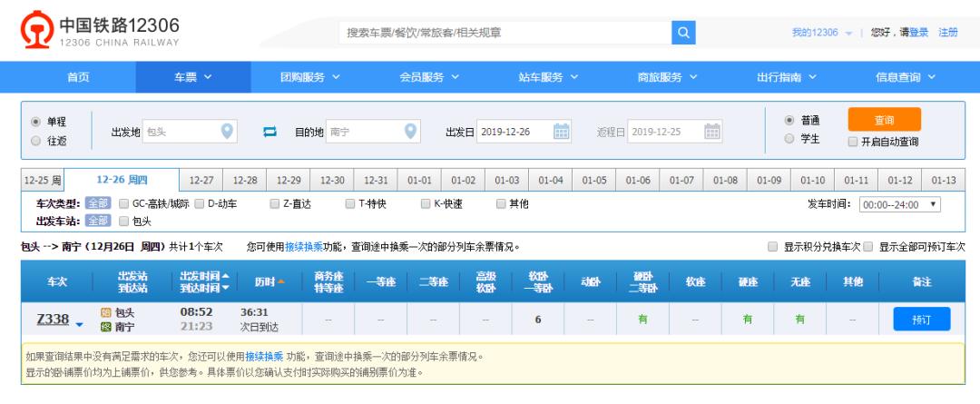Switch to the 01-06 date tab
Image resolution: width=980 pixels, height=404 pixels.
[638, 180]
